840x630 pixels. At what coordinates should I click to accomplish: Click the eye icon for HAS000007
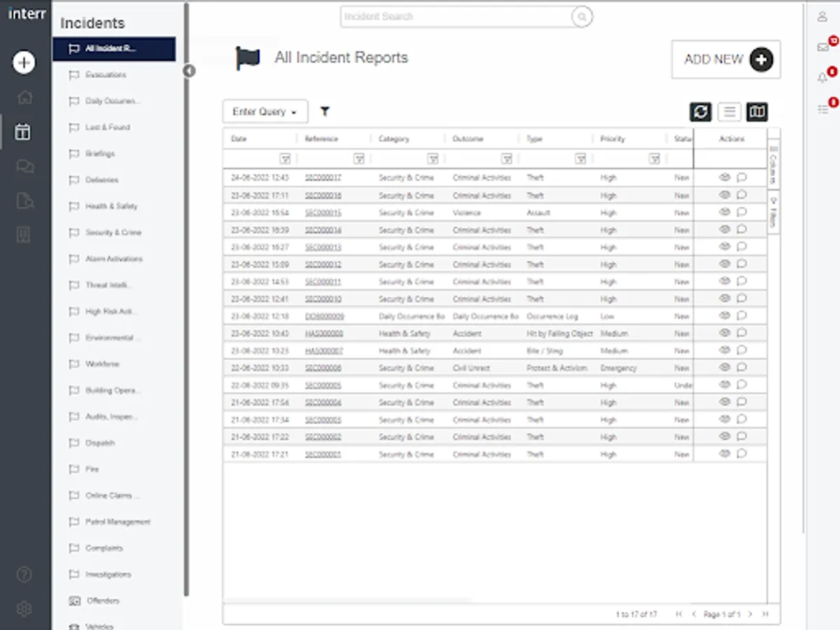(724, 350)
